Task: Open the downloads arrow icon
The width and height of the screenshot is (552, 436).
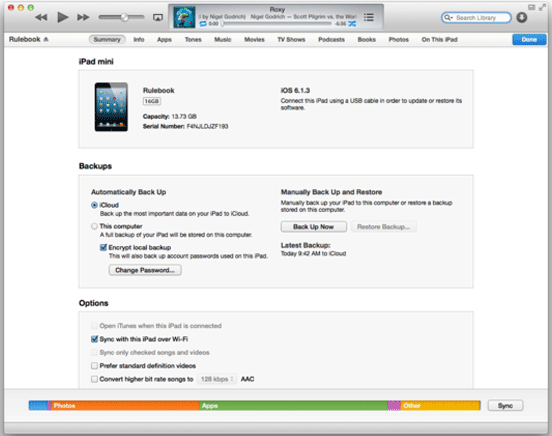Action: point(522,17)
